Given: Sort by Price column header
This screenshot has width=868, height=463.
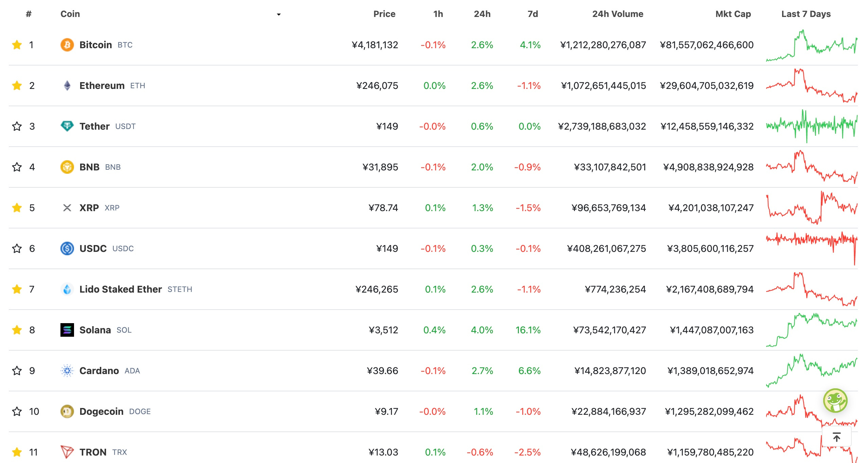Looking at the screenshot, I should point(384,14).
